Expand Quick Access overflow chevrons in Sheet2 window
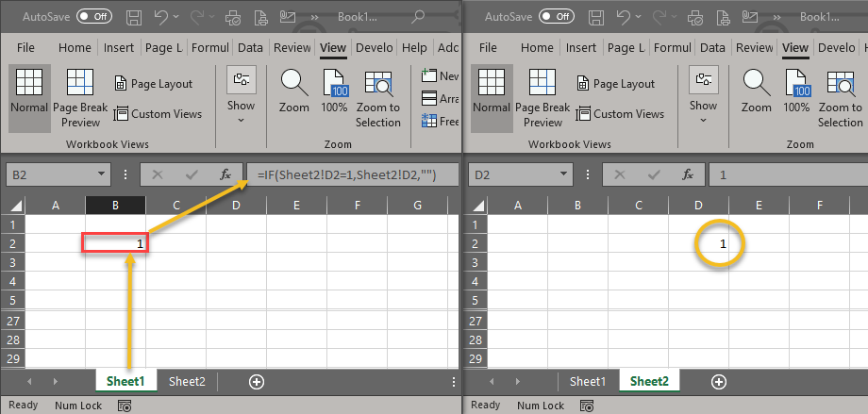This screenshot has height=414, width=868. tap(776, 18)
